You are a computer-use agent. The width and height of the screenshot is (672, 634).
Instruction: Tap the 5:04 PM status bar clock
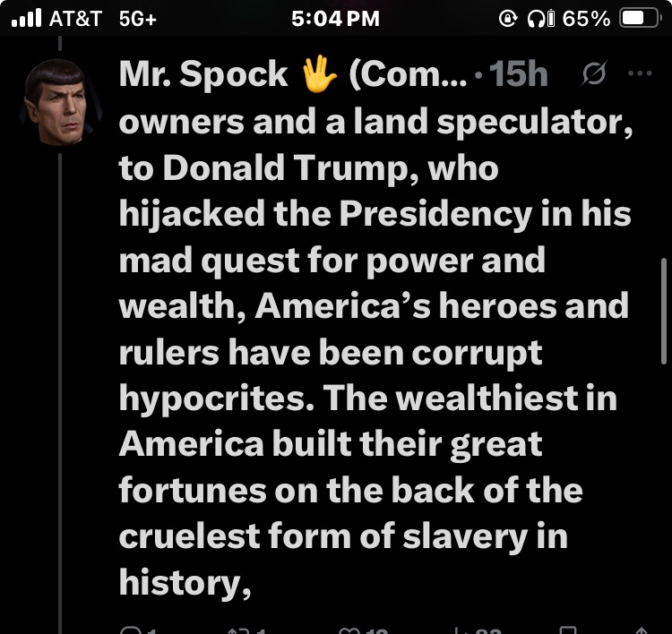(x=336, y=18)
